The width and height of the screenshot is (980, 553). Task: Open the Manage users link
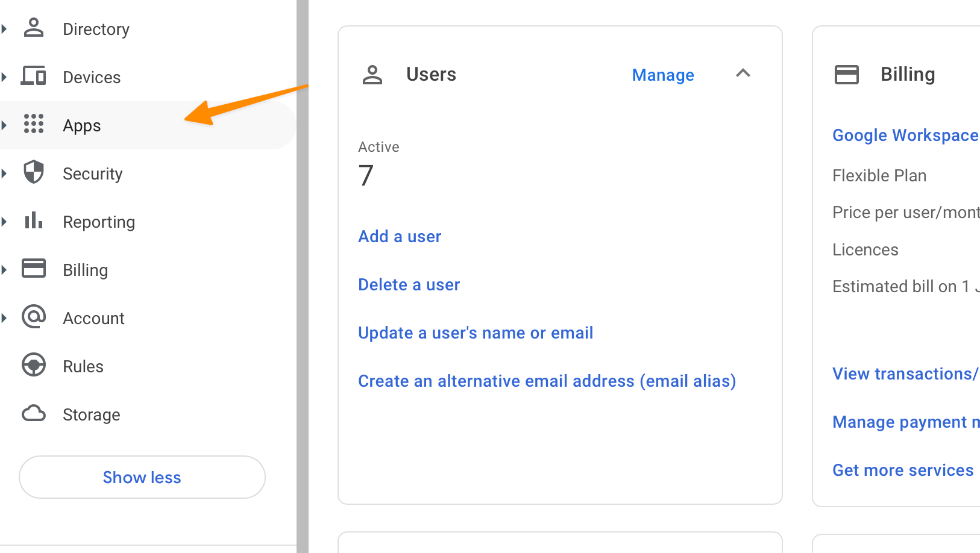[x=663, y=75]
